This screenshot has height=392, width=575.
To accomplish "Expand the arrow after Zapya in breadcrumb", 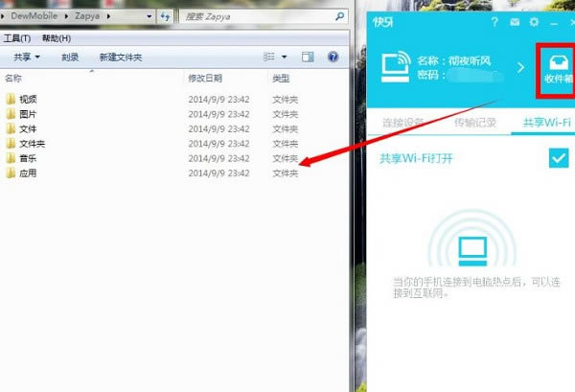I will [x=108, y=16].
